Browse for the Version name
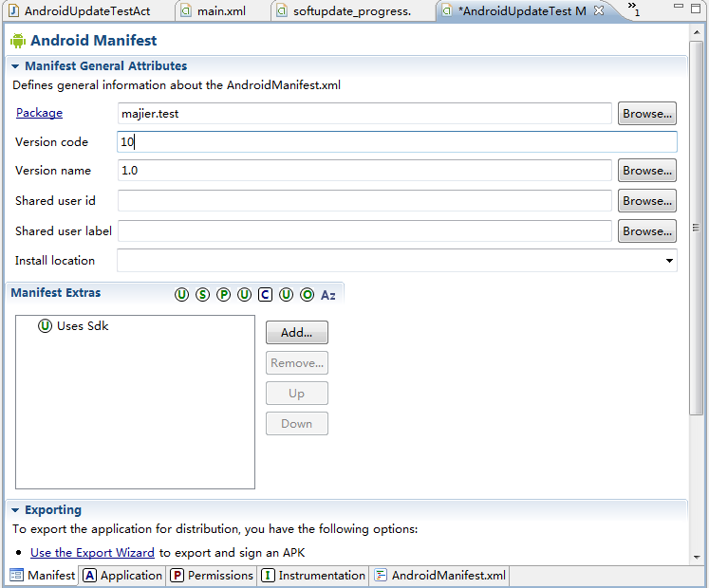The height and width of the screenshot is (588, 709). [647, 171]
